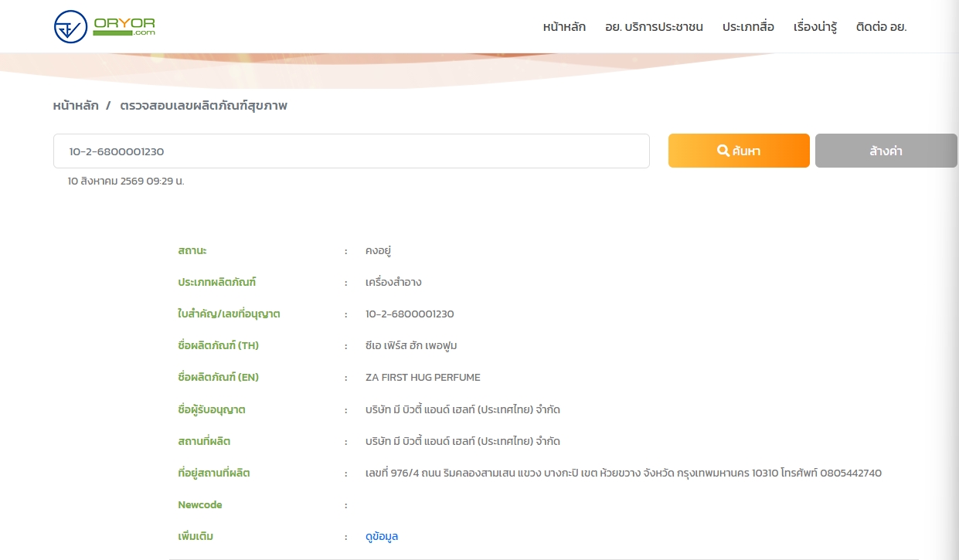Click the ที่อยู่สถานที่ผลิต label
Viewport: 959px width, 560px height.
(214, 473)
